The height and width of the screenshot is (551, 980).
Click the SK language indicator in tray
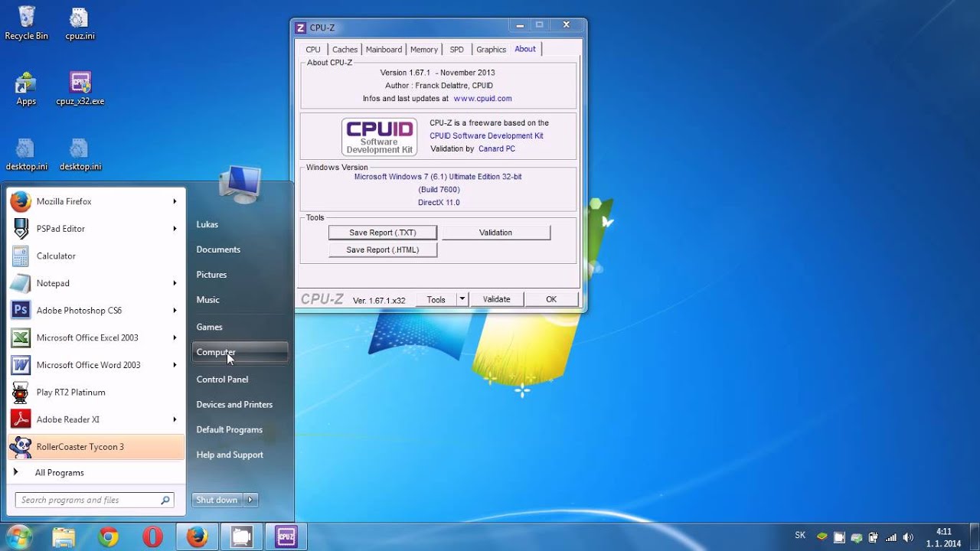(x=800, y=536)
